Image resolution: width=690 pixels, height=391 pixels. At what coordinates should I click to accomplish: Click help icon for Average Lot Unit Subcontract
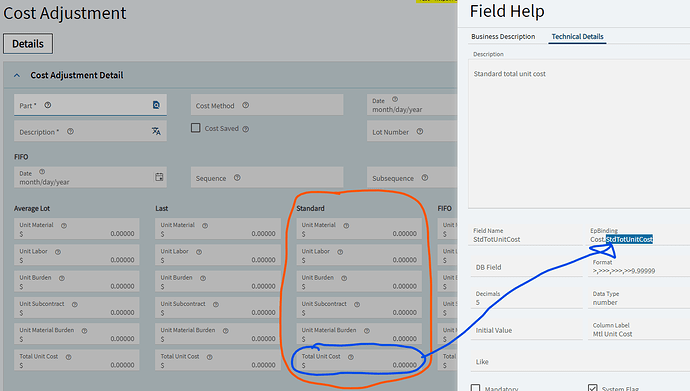75,304
